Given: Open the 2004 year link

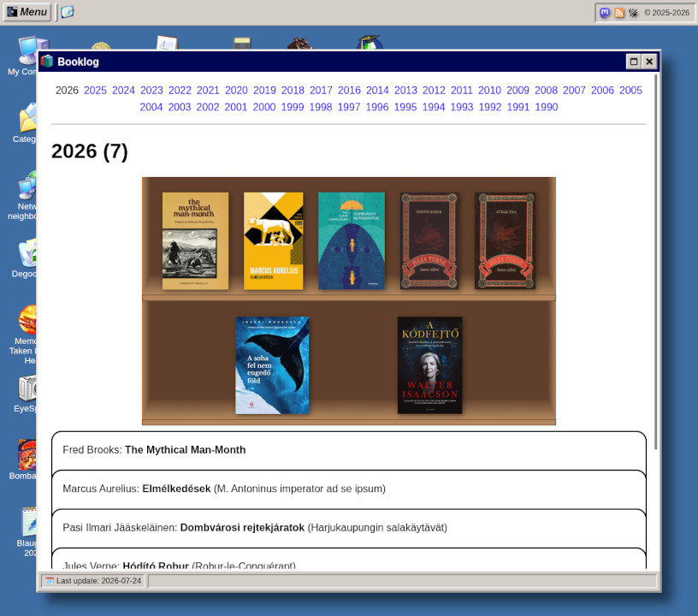Looking at the screenshot, I should click(x=151, y=107).
